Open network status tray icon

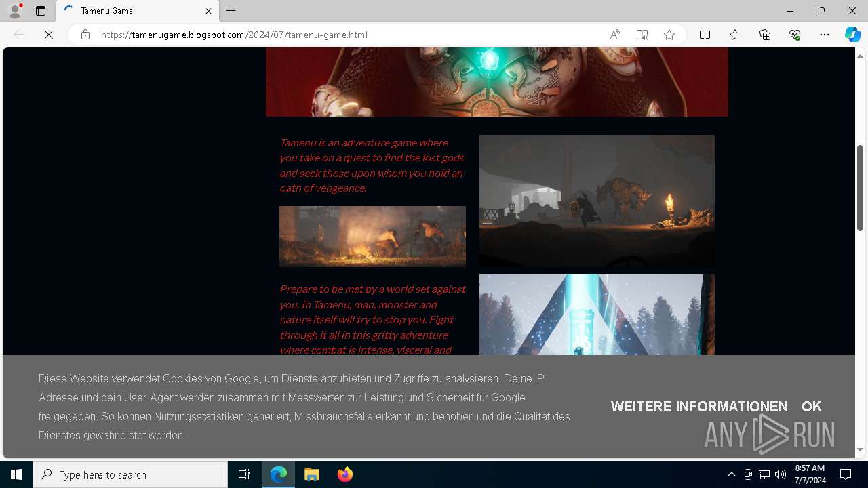click(764, 474)
